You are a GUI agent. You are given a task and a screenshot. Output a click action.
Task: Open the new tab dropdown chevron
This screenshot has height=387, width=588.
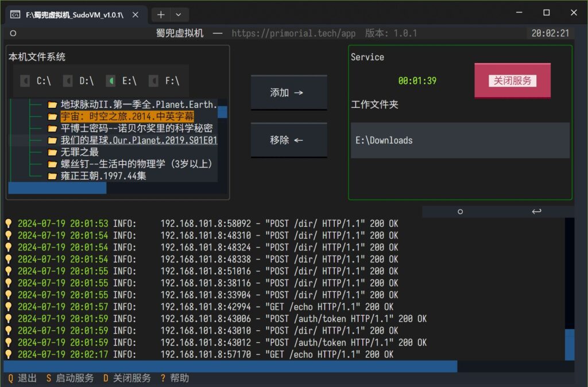pos(179,14)
